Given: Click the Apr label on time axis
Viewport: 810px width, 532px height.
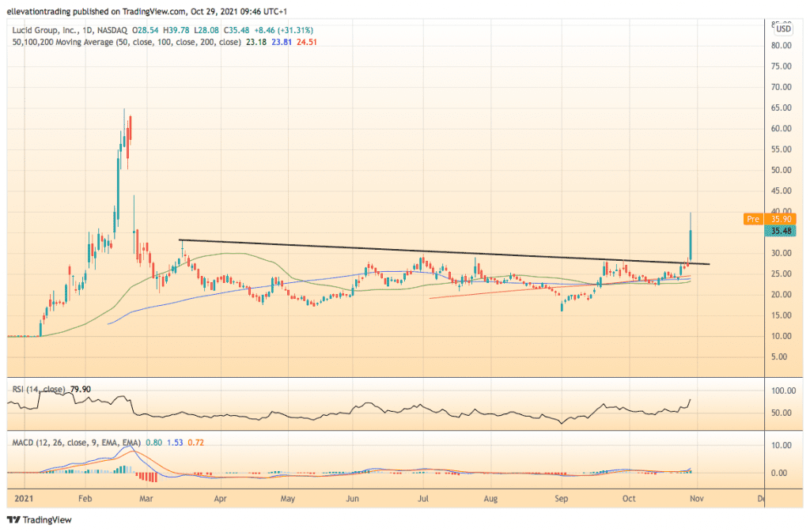Looking at the screenshot, I should (221, 499).
